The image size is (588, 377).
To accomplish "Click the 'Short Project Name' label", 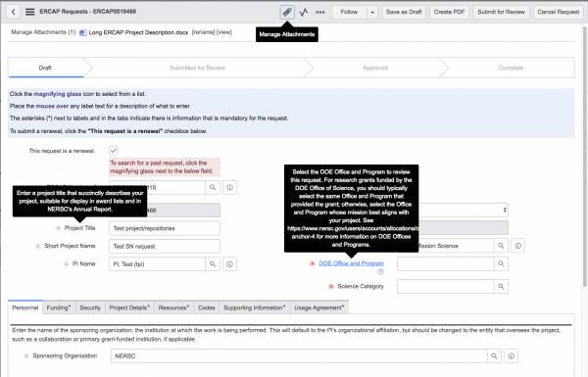I will coord(70,246).
